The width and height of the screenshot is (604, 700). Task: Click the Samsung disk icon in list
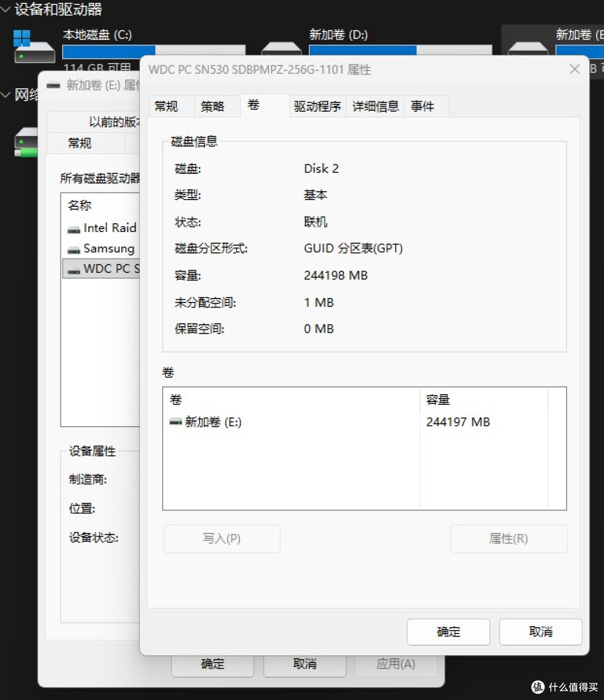click(x=73, y=249)
